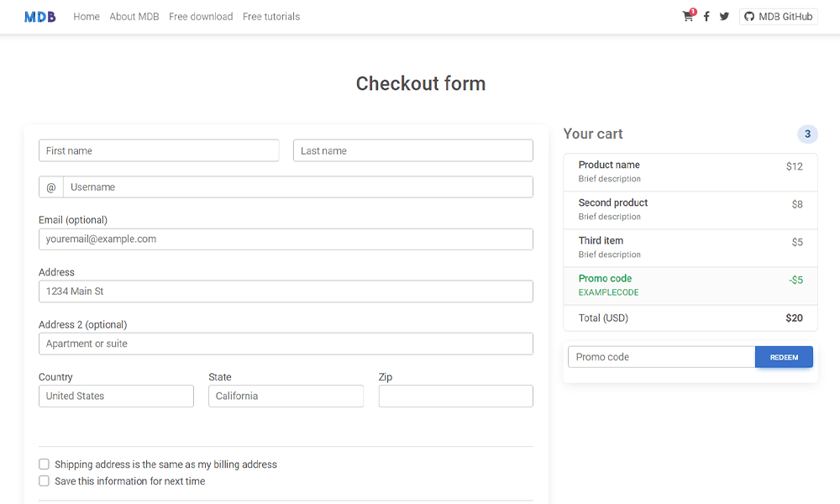Open the Free download link
The image size is (840, 504).
click(x=201, y=16)
